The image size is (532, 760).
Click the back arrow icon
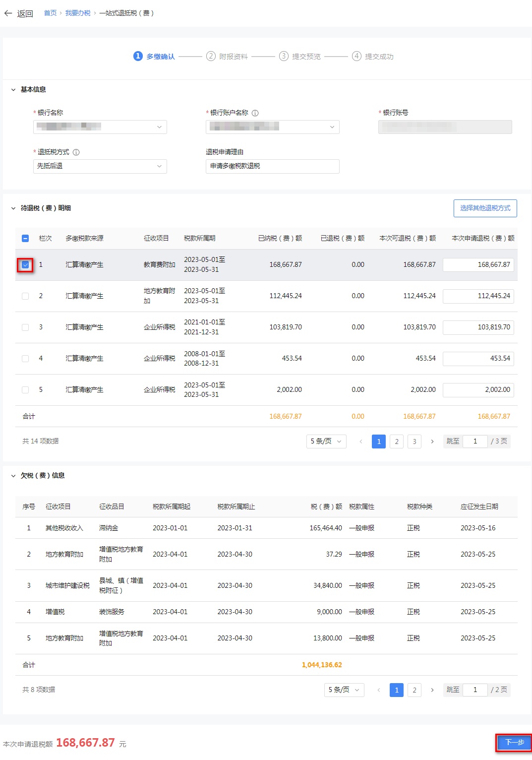coord(8,13)
